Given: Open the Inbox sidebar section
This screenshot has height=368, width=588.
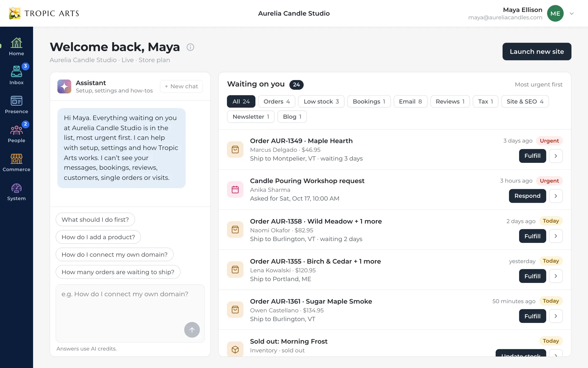Looking at the screenshot, I should coord(17,75).
